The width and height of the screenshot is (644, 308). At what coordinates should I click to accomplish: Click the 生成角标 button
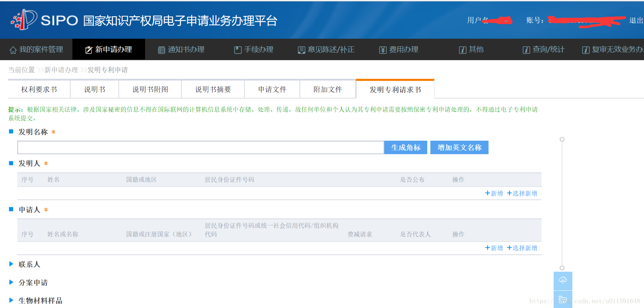(x=406, y=148)
